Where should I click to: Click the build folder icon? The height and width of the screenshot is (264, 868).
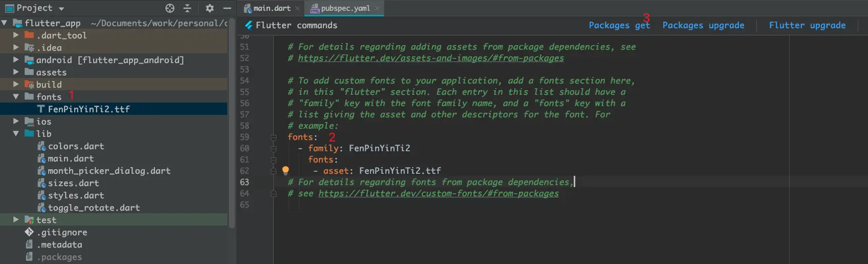click(29, 85)
